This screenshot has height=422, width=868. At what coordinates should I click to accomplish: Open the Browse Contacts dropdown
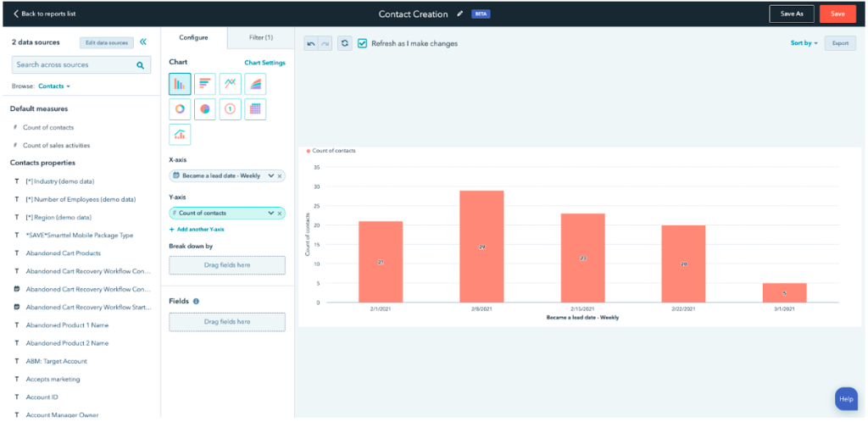pos(54,86)
